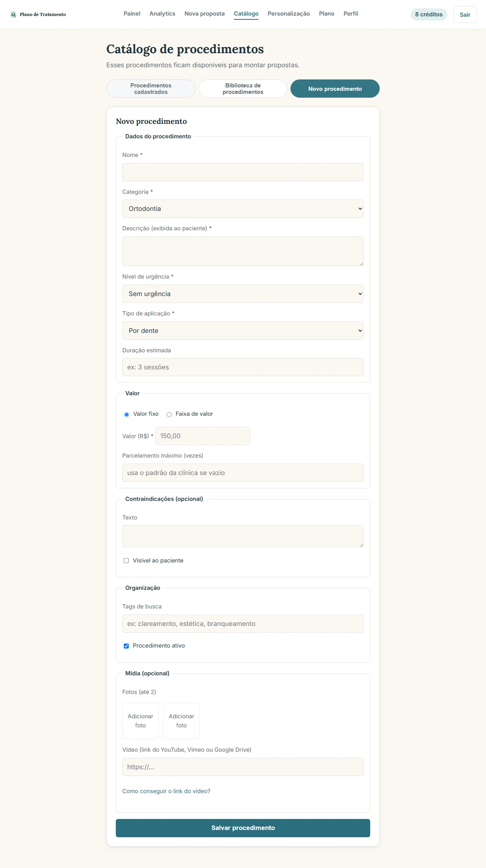This screenshot has width=486, height=868.
Task: Open the Categoria dropdown showing Ortodontia
Action: [x=243, y=209]
